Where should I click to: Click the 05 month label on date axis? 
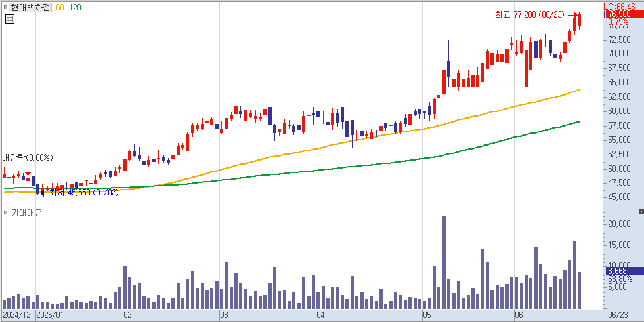coord(427,315)
